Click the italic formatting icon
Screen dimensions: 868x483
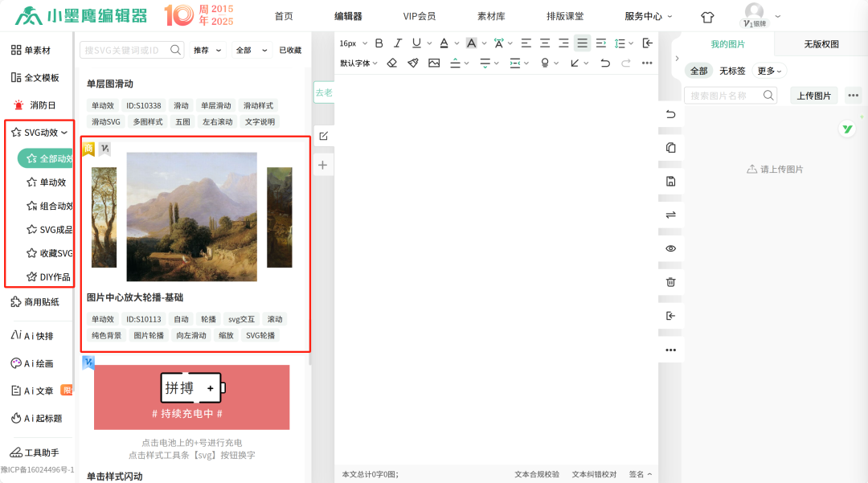[x=398, y=43]
